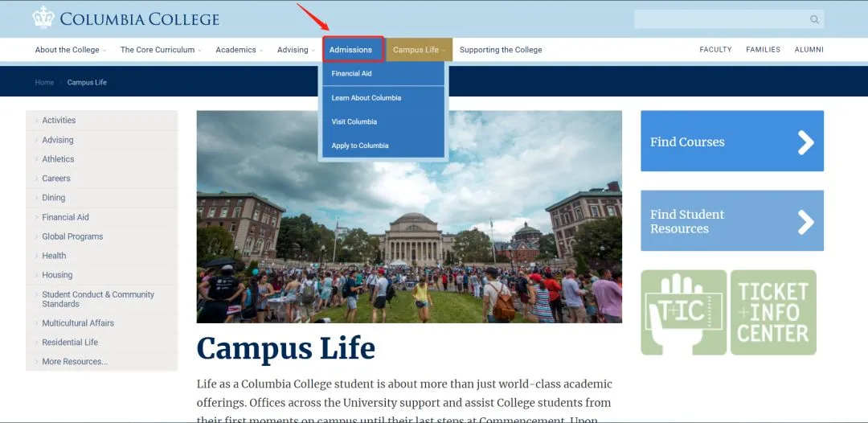Expand The Core Curriculum dropdown
The image size is (868, 423).
[160, 50]
